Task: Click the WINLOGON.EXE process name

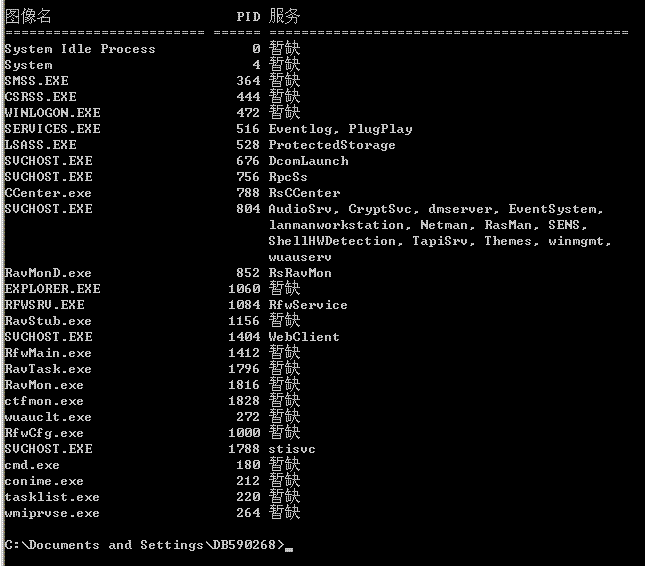Action: pyautogui.click(x=52, y=113)
